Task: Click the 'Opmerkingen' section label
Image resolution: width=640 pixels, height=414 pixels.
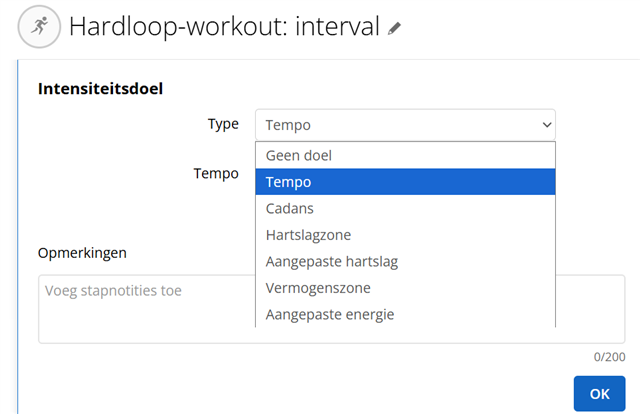Action: click(82, 253)
